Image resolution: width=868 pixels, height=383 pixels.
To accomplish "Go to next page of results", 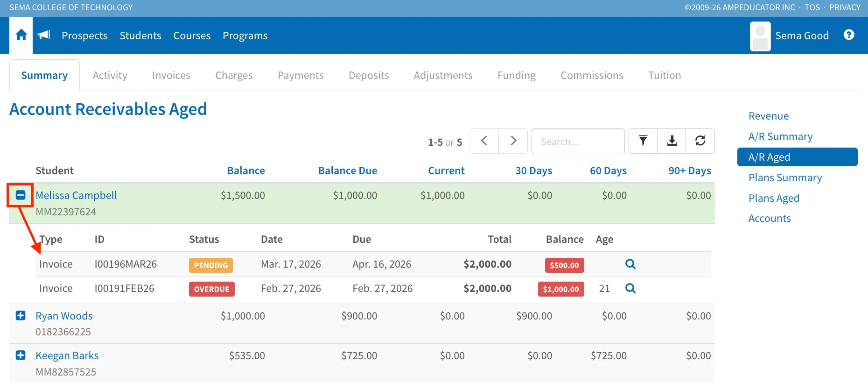I will (x=513, y=141).
